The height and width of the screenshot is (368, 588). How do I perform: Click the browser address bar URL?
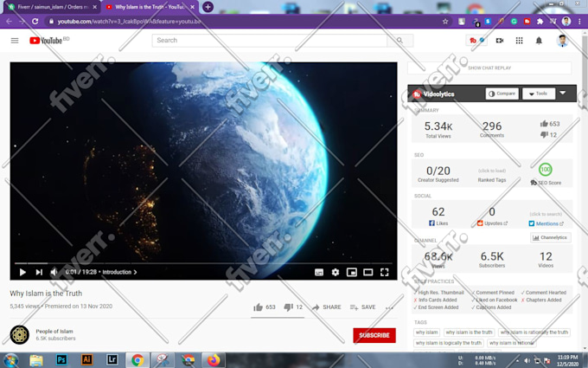coord(129,22)
